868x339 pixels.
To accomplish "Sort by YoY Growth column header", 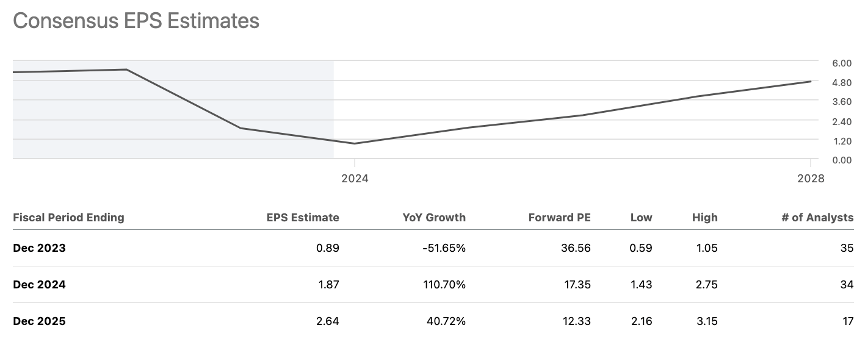I will click(x=434, y=218).
